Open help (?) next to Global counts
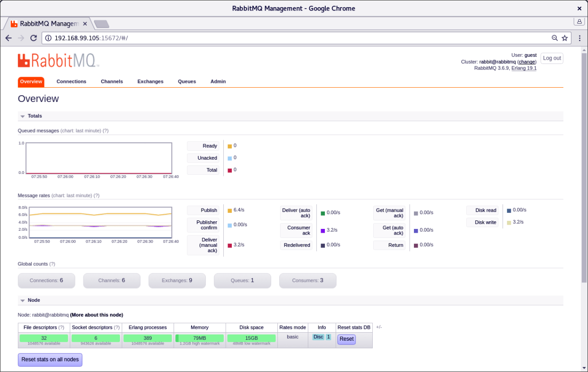 click(x=52, y=264)
